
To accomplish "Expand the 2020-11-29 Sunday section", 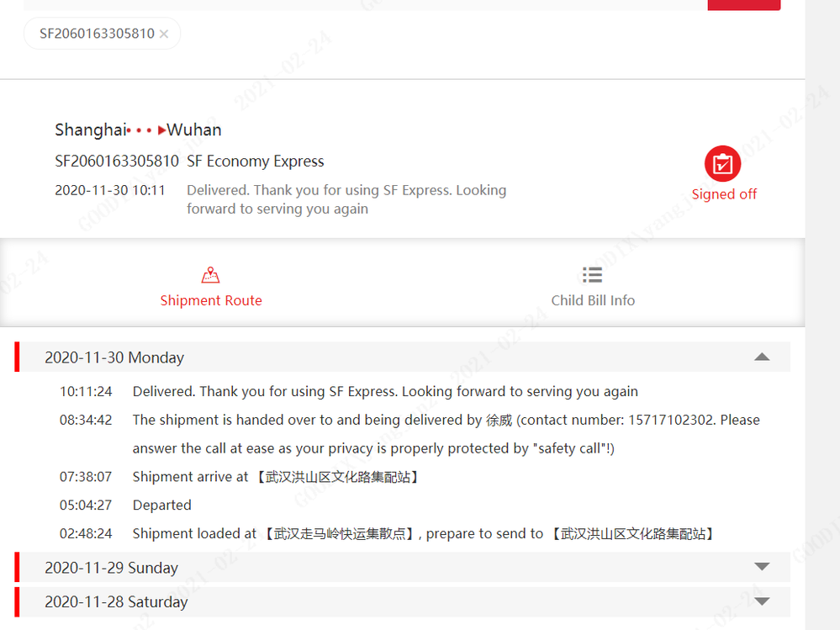I will pyautogui.click(x=762, y=567).
